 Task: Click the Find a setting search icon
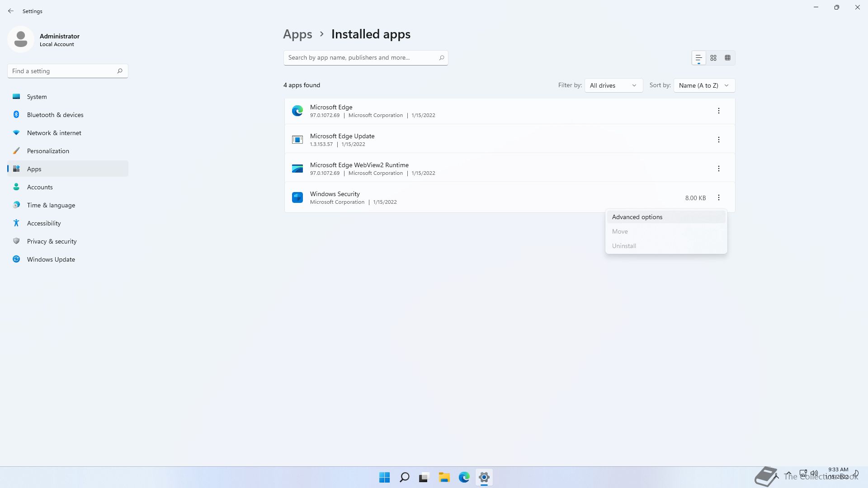click(120, 71)
